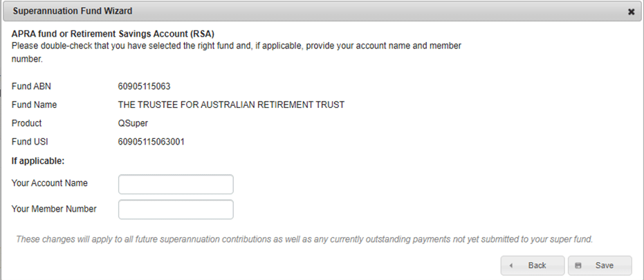The image size is (644, 280).
Task: Click the Australian Retirement Trust fund name
Action: click(x=231, y=105)
